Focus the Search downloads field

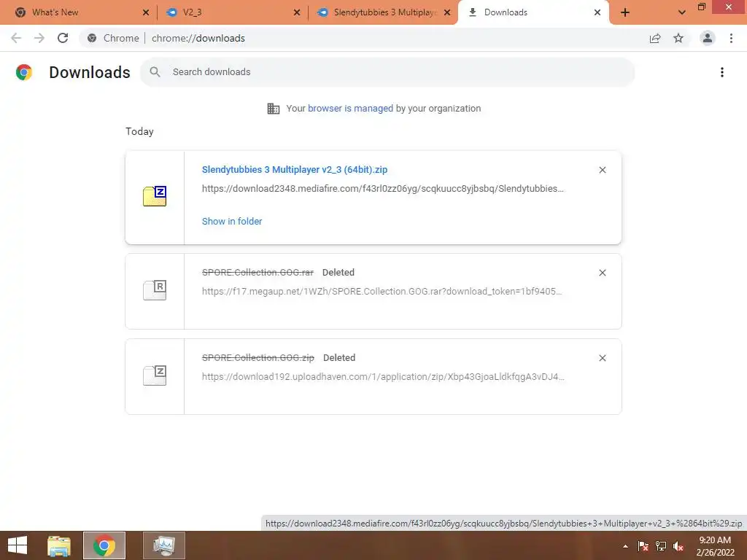387,72
